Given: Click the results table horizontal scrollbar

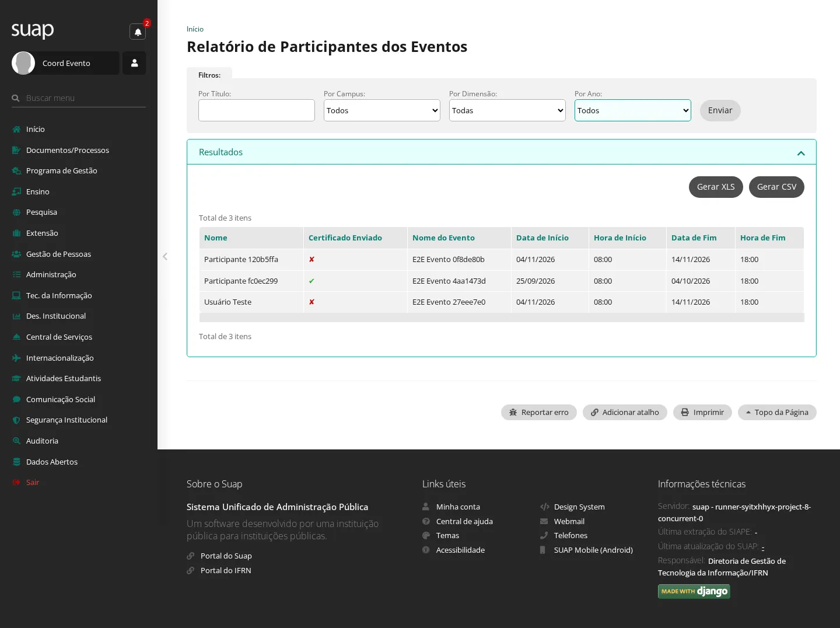Looking at the screenshot, I should [502, 318].
